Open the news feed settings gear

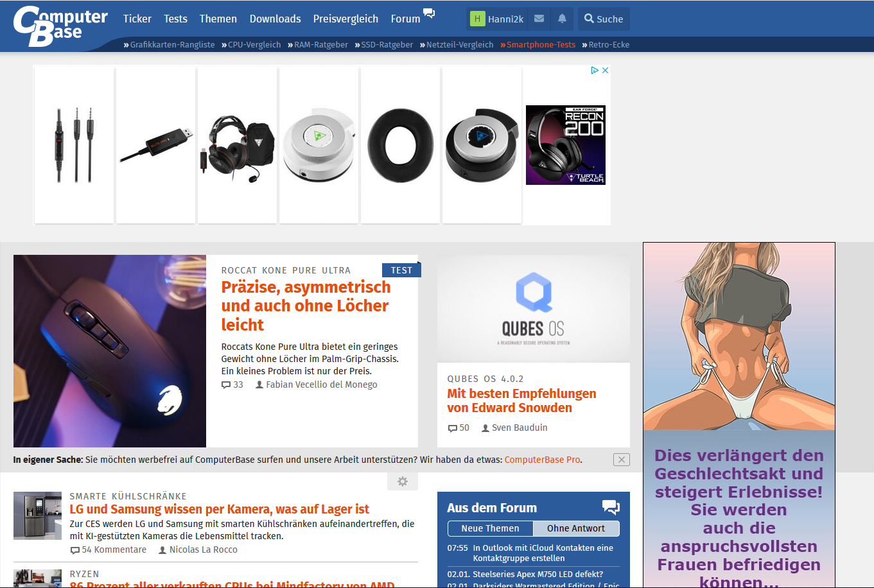coord(403,481)
